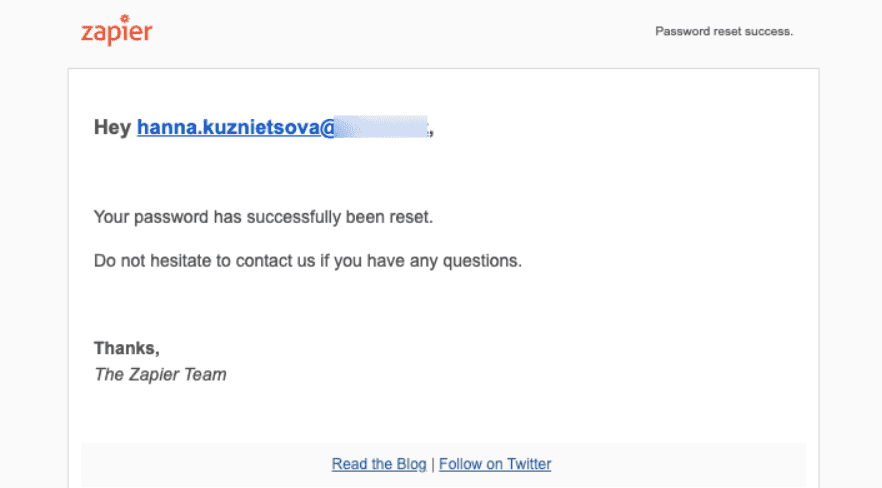The height and width of the screenshot is (488, 882).
Task: Click the pipe separator between footer links
Action: [433, 464]
